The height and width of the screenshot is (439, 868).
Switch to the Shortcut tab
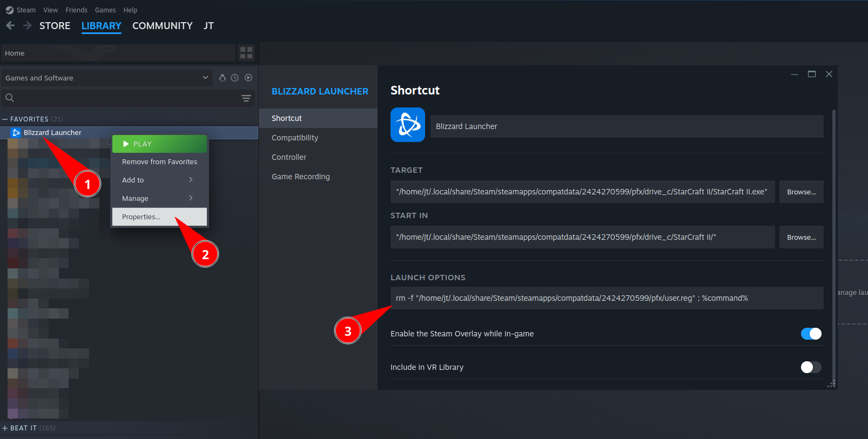318,118
